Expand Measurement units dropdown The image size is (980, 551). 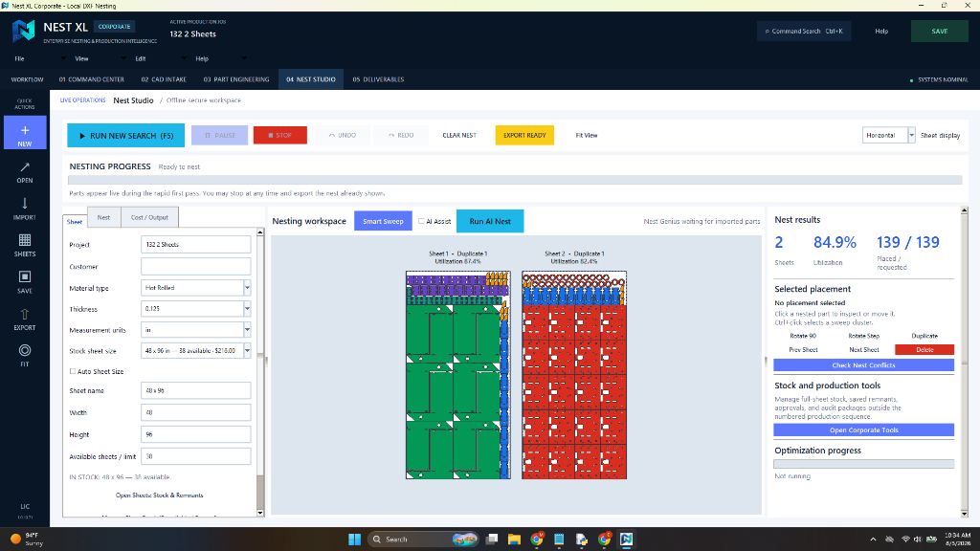247,330
